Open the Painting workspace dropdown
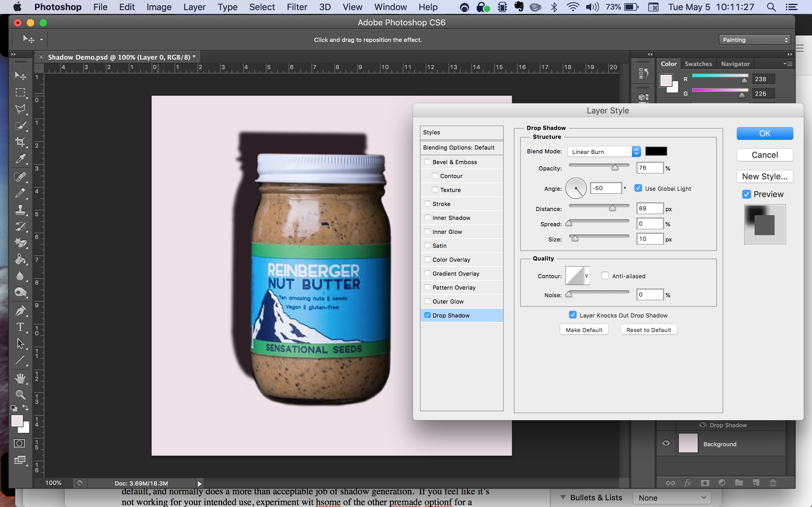Image resolution: width=812 pixels, height=507 pixels. click(755, 40)
